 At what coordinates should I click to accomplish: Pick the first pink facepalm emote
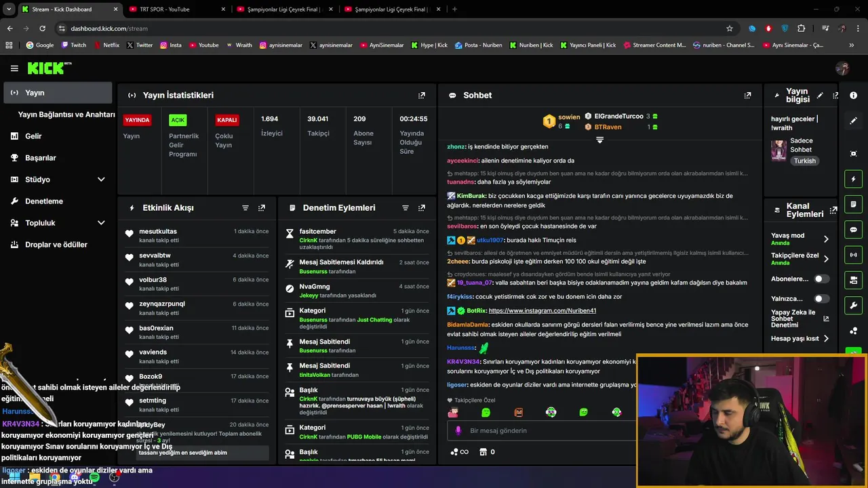pyautogui.click(x=454, y=412)
